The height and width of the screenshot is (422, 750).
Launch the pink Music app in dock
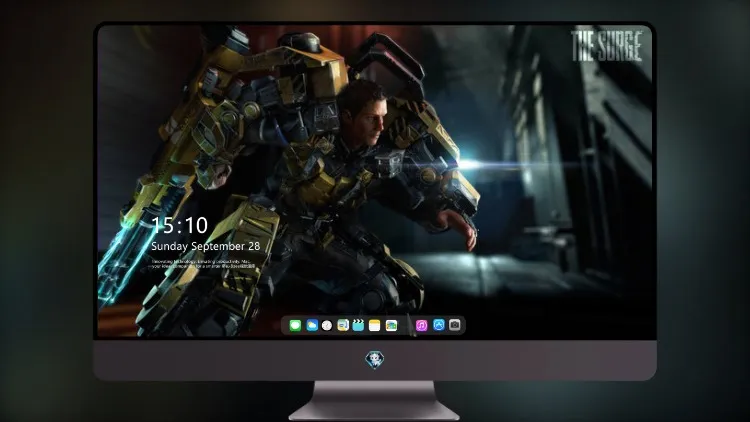pyautogui.click(x=421, y=325)
